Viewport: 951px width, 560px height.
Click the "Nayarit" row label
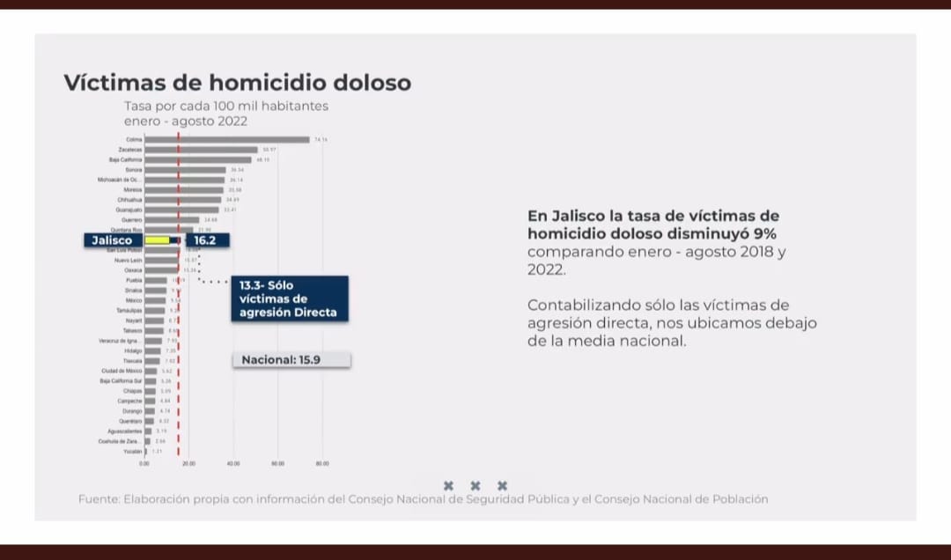point(134,321)
